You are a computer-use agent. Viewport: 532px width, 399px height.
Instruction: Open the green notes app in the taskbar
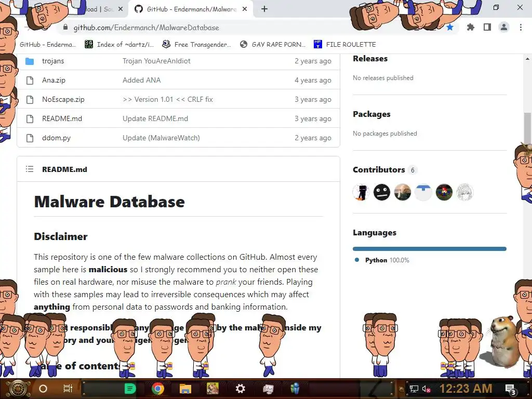pyautogui.click(x=130, y=389)
